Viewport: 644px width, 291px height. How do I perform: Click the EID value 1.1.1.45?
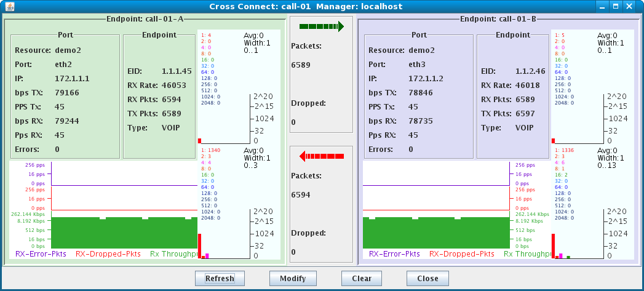click(177, 71)
